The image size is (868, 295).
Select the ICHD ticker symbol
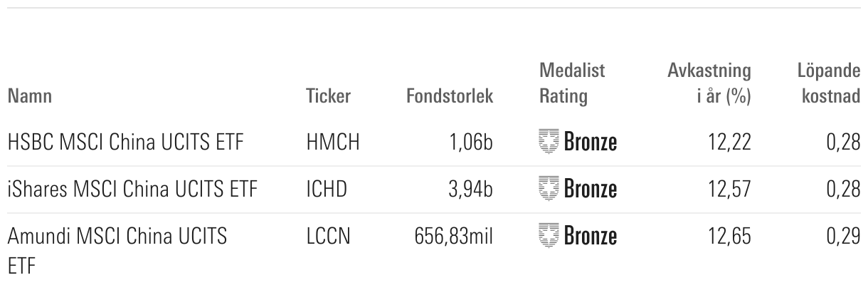coord(327,190)
